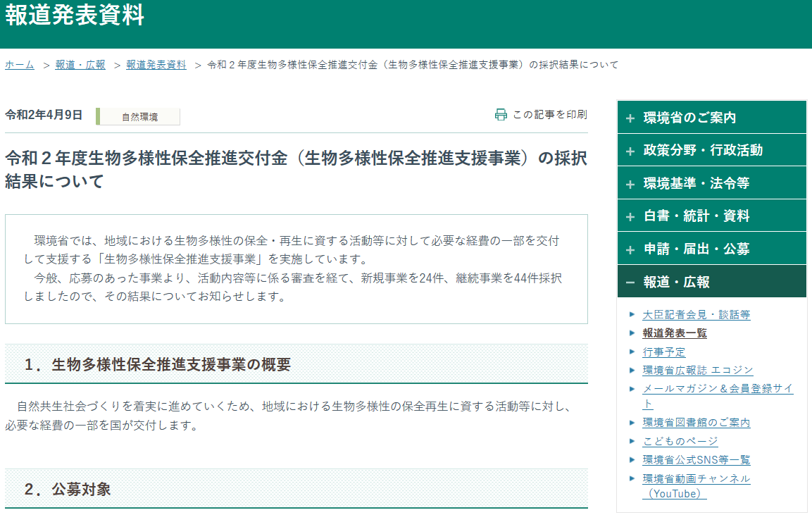Expand the 環境基準・法令等 section
812x515 pixels.
tap(711, 183)
